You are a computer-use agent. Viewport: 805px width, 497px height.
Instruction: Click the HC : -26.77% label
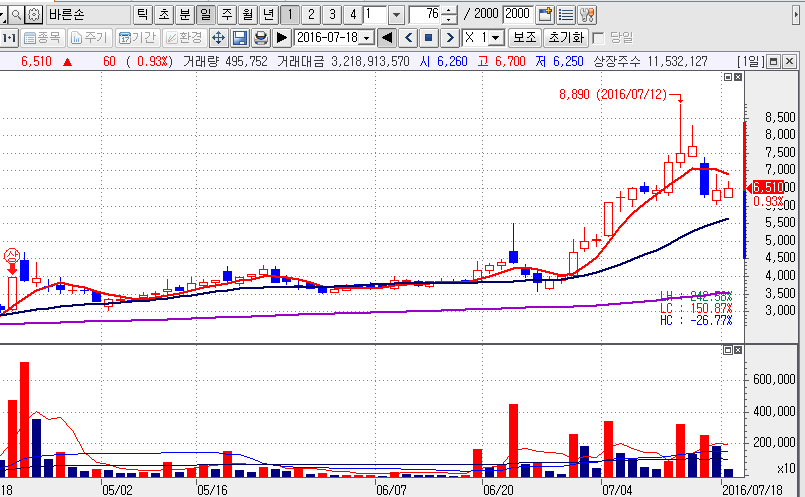[696, 320]
